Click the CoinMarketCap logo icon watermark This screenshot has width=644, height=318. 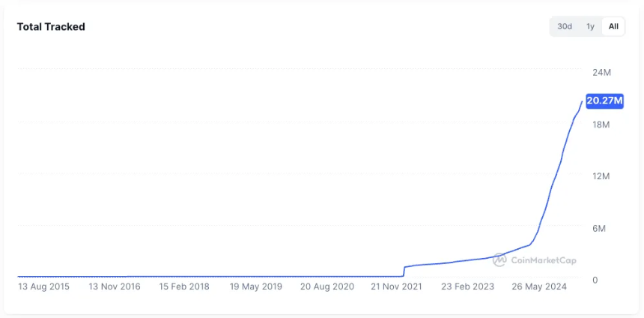click(499, 259)
